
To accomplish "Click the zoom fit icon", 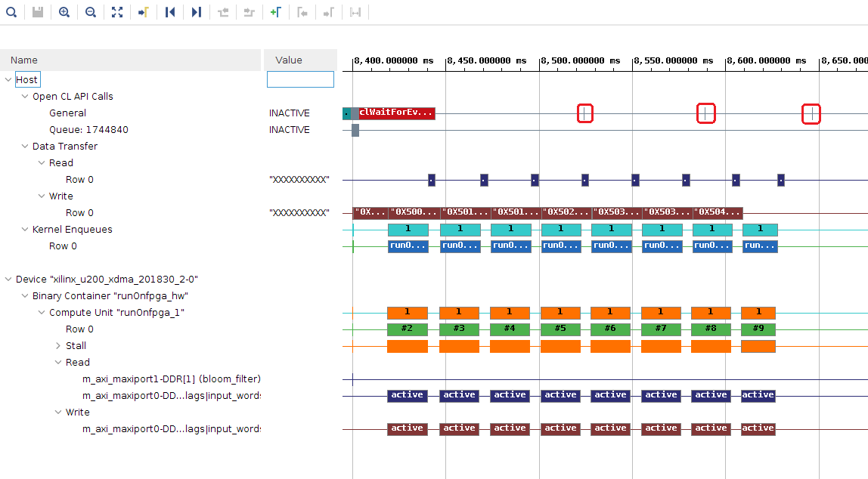I will (117, 12).
